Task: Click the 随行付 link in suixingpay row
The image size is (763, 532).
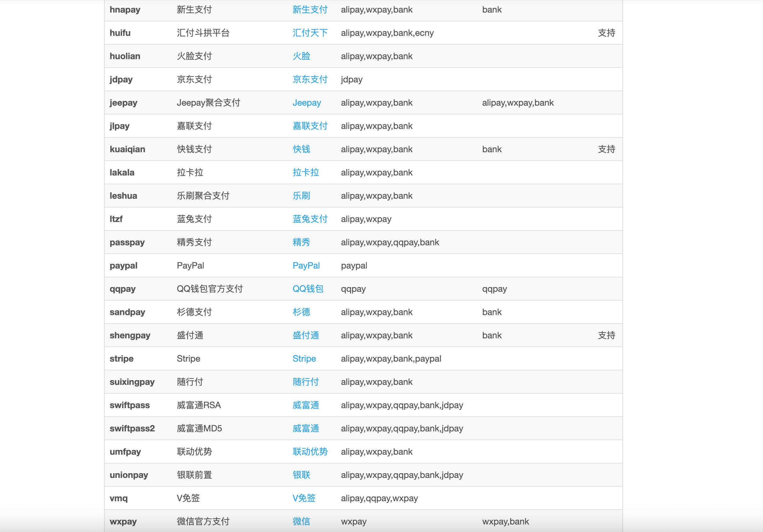Action: coord(305,382)
